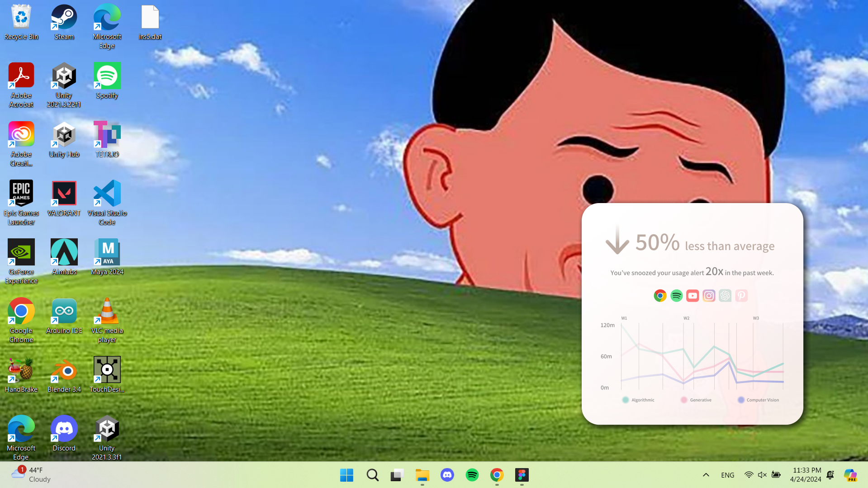868x488 pixels.
Task: Launch the VALORANT desktop shortcut
Action: click(64, 198)
